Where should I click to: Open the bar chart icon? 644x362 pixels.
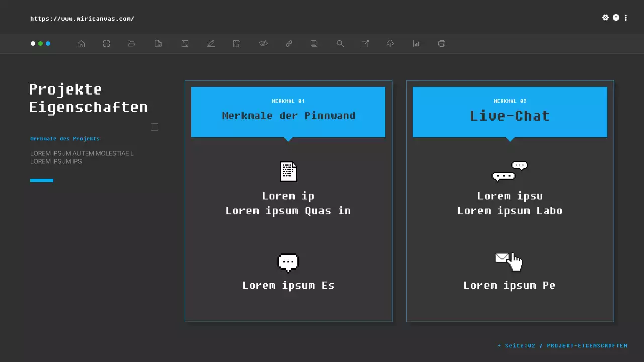[416, 44]
